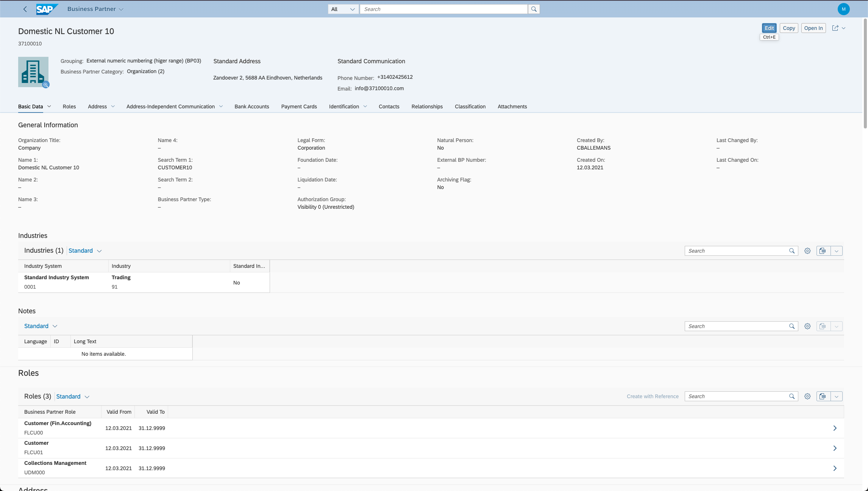Screen dimensions: 868x491
Task: Expand share options chevron
Action: tap(844, 28)
